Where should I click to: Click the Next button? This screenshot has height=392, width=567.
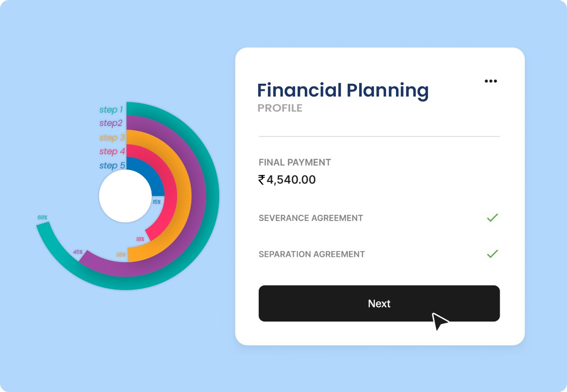point(379,303)
